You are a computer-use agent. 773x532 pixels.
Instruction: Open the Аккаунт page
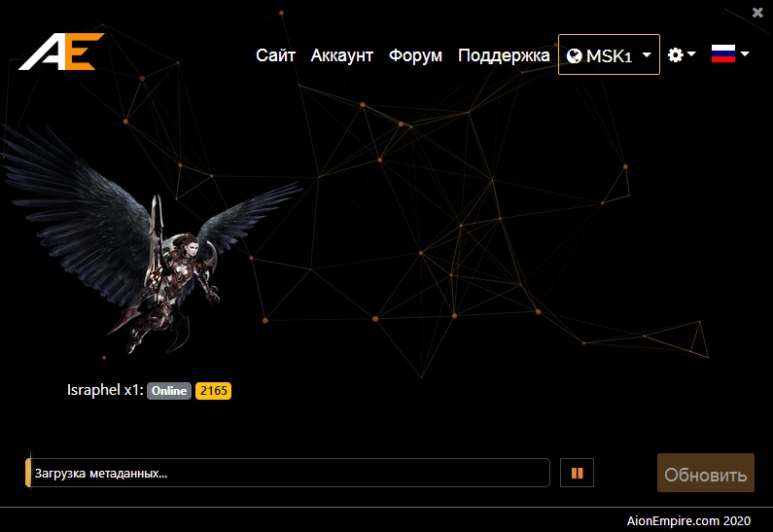click(341, 55)
